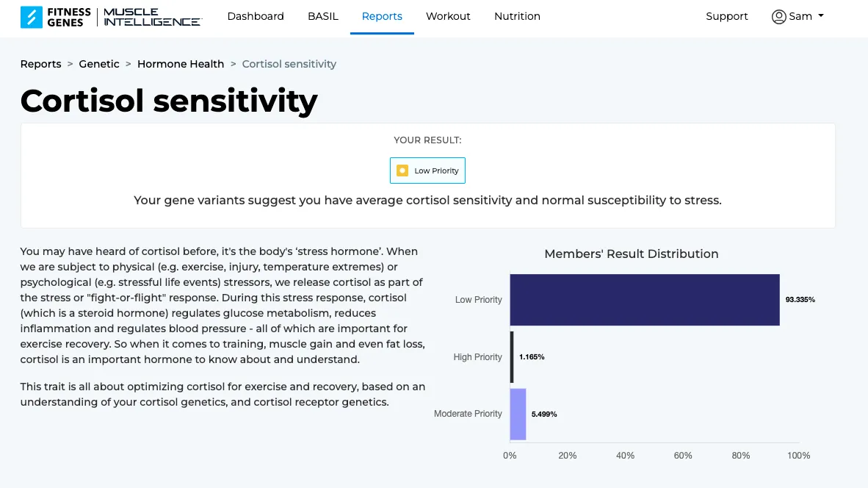
Task: Navigate to Nutrition page
Action: pos(517,17)
